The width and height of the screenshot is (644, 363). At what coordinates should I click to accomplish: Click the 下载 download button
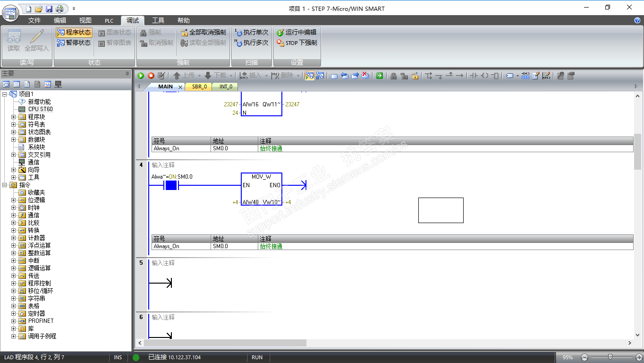click(x=216, y=76)
